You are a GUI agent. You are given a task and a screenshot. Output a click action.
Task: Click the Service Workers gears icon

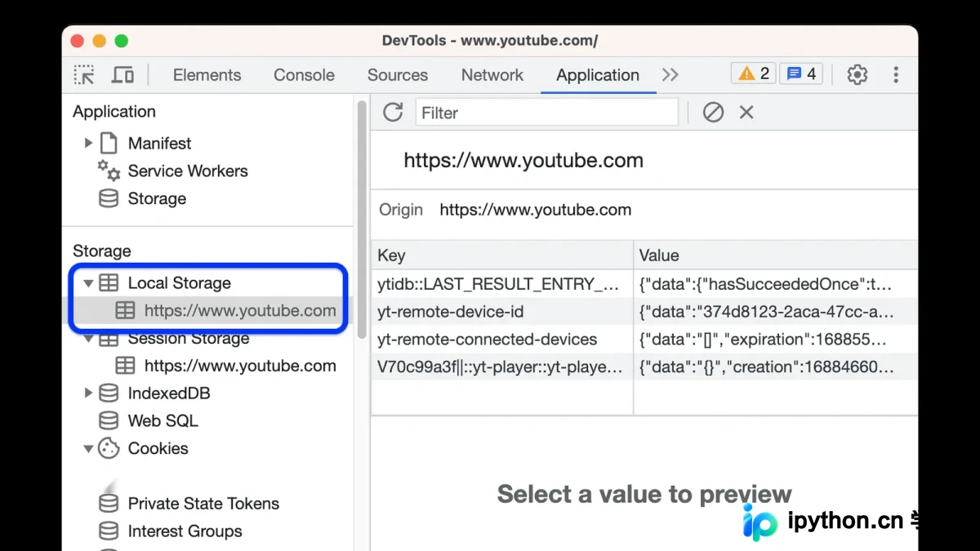pos(109,170)
